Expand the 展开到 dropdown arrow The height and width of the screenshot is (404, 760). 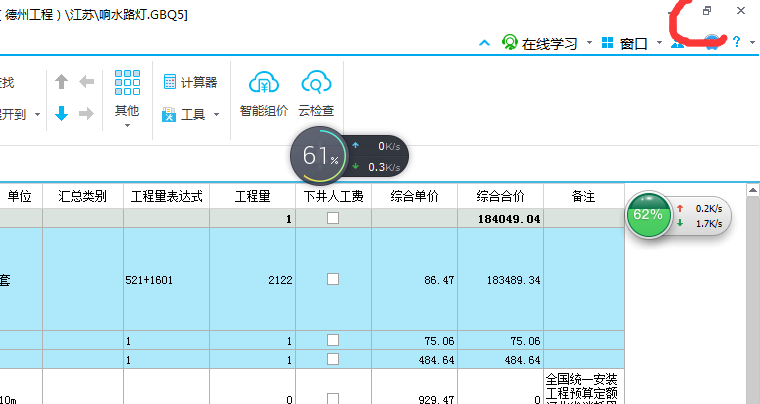tap(37, 115)
